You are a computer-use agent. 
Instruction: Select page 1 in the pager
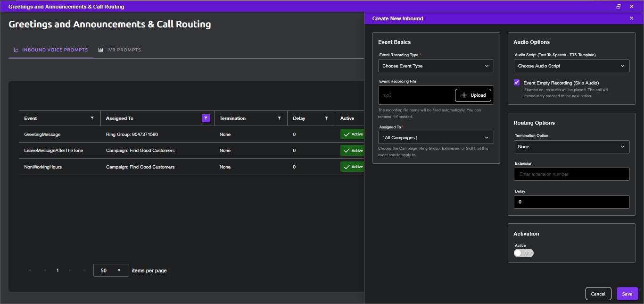[58, 270]
